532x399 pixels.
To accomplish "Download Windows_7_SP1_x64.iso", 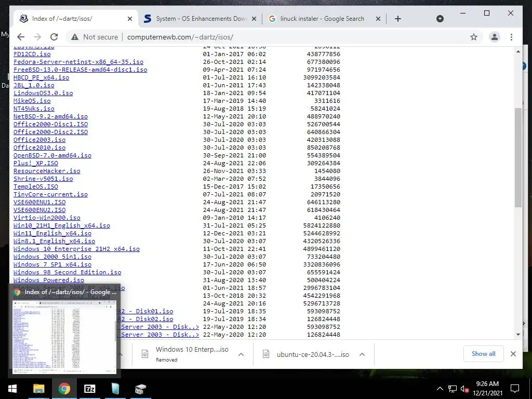I will [52, 264].
